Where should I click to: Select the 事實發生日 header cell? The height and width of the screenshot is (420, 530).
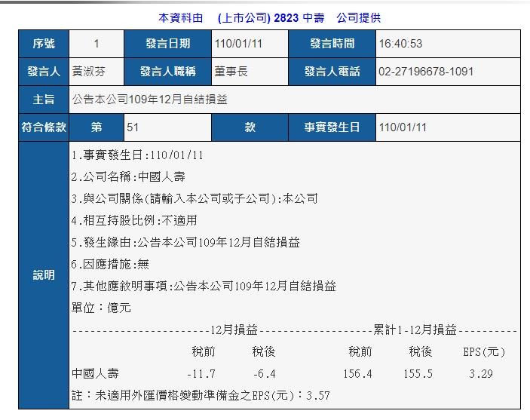click(x=332, y=127)
